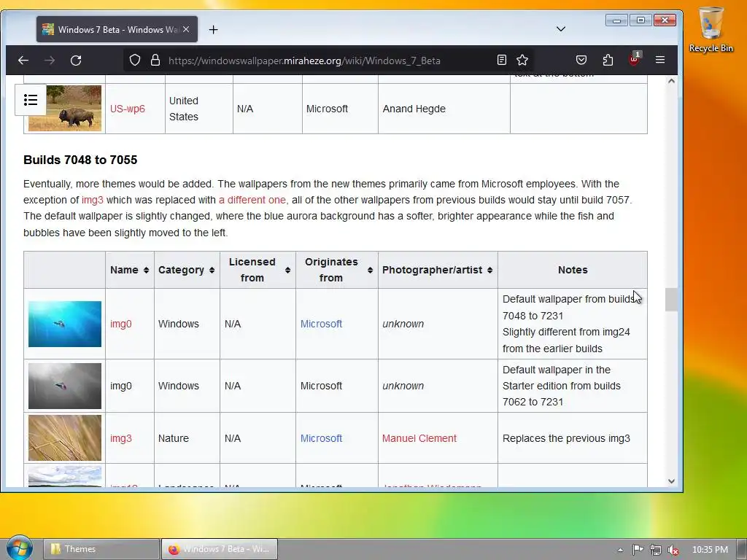Open the img3 link in table
The width and height of the screenshot is (747, 560).
[x=120, y=438]
